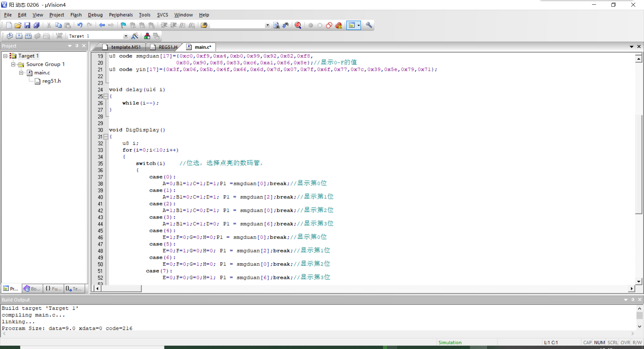Paste from the clipboard icon
Screen dimensions: 644x349
pyautogui.click(x=68, y=25)
